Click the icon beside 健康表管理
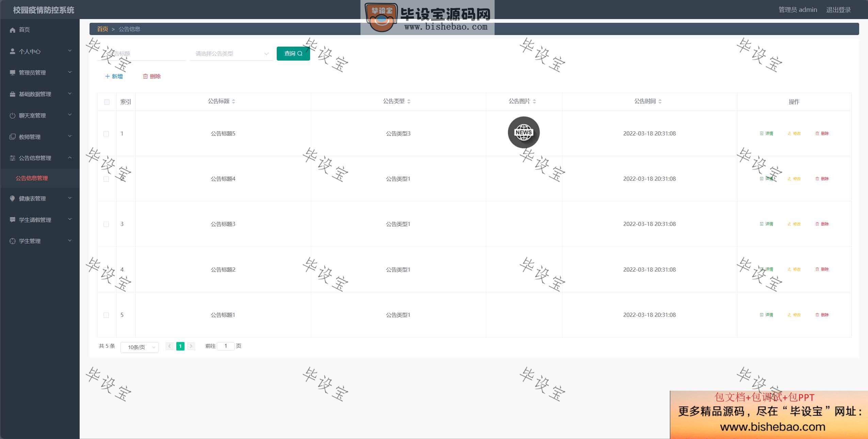 tap(13, 198)
